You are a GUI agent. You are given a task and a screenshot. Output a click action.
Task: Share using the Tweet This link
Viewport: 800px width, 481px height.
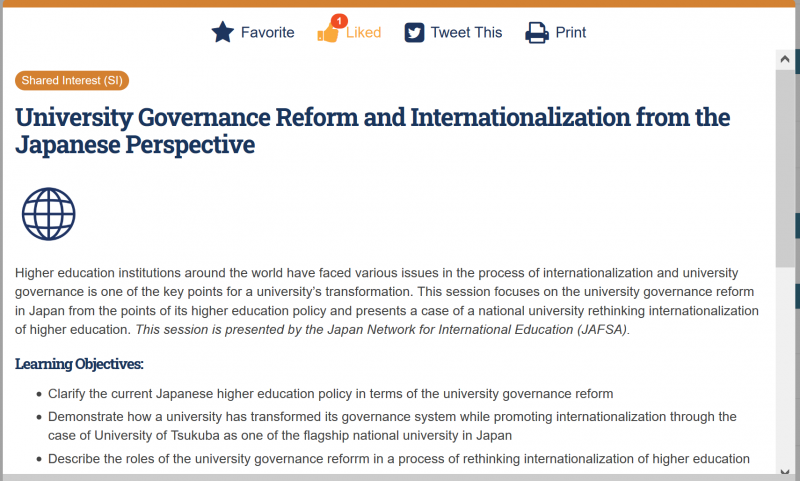click(466, 33)
